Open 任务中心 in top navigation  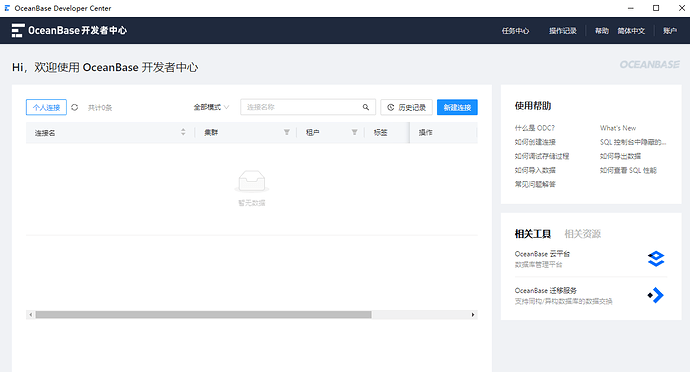coord(515,31)
